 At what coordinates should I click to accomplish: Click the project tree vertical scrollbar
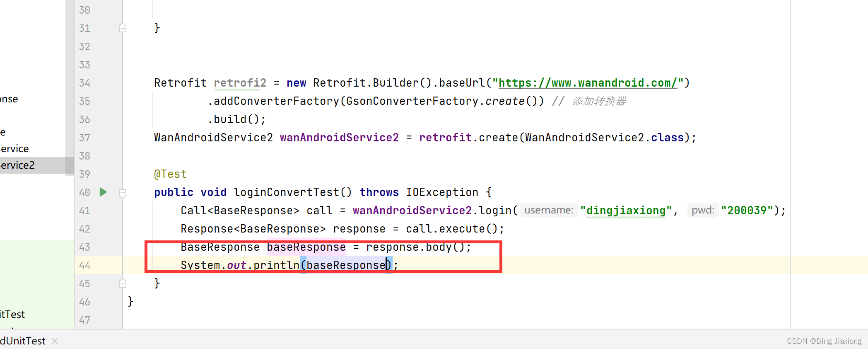[70, 87]
